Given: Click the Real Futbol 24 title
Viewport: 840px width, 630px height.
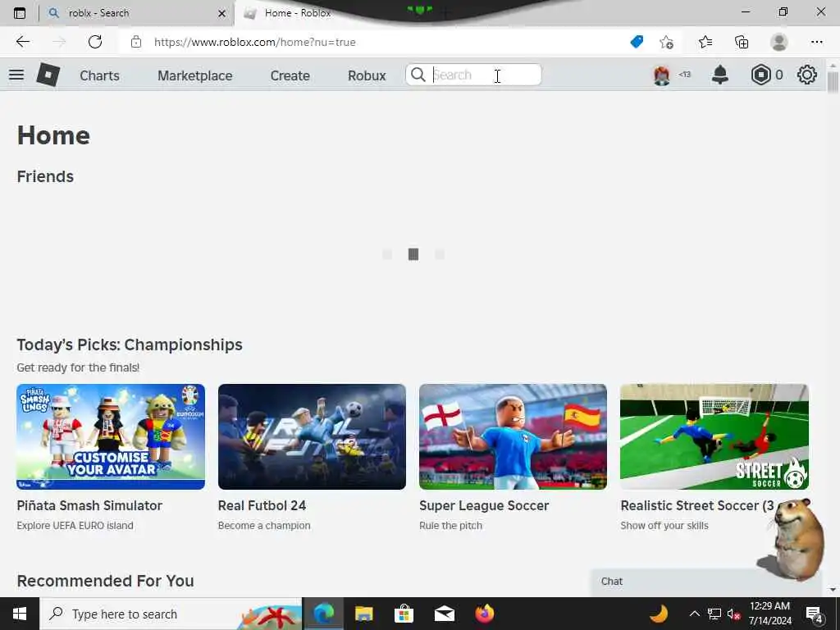Looking at the screenshot, I should pyautogui.click(x=262, y=505).
